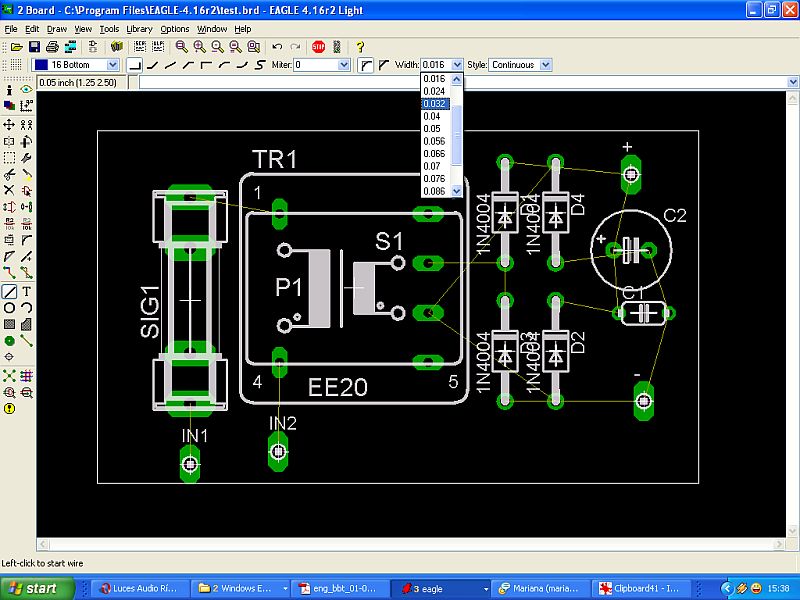Open the grid settings dotted icon

pyautogui.click(x=16, y=65)
